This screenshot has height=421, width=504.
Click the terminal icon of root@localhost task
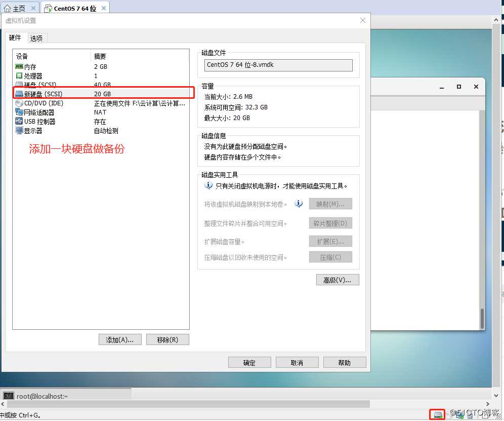(9, 396)
